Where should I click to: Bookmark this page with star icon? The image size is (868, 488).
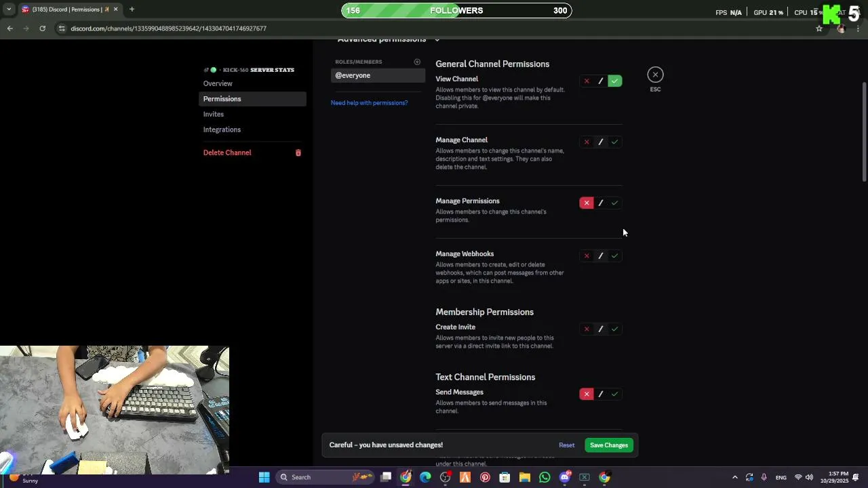[819, 28]
